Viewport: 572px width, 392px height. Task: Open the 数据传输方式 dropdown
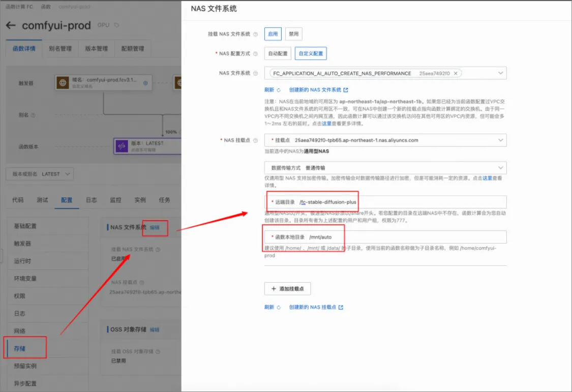tap(500, 168)
